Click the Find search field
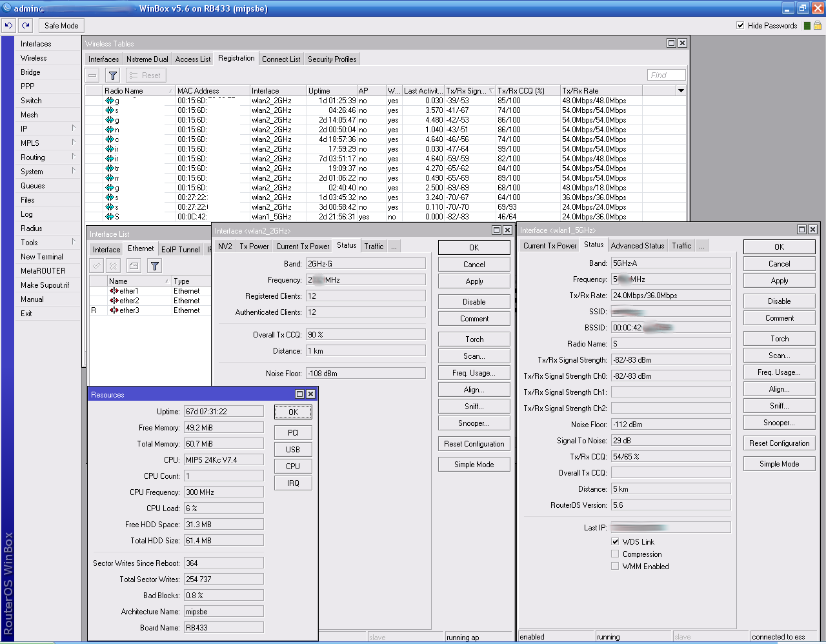The image size is (826, 644). (666, 75)
